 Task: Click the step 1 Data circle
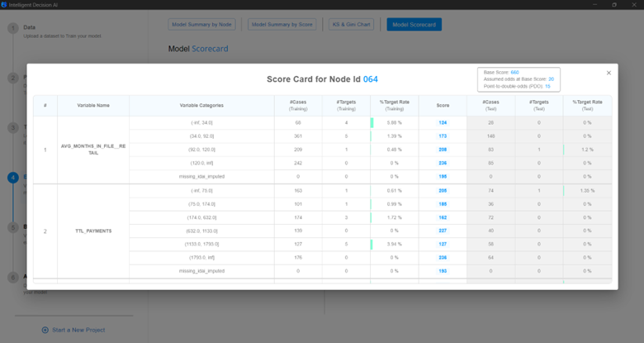coord(13,28)
